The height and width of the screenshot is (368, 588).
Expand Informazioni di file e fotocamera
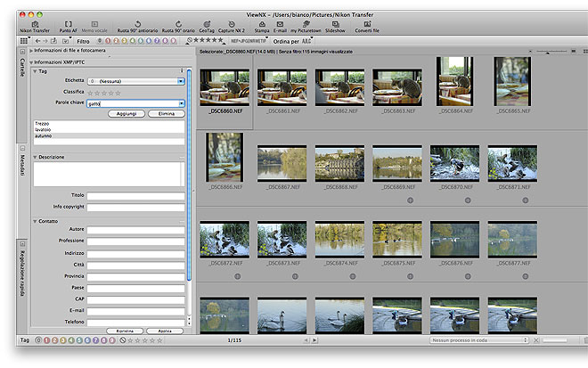33,52
